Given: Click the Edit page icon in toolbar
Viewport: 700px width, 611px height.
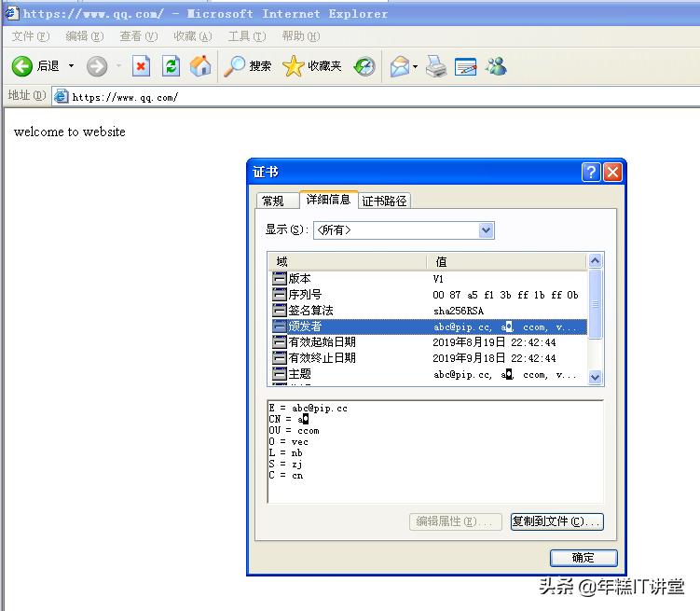Looking at the screenshot, I should (466, 66).
